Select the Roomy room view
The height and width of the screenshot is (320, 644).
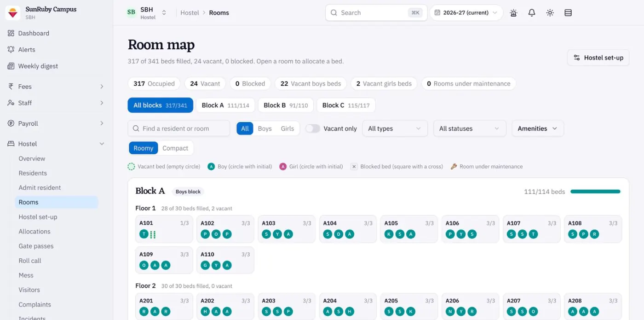coord(144,148)
